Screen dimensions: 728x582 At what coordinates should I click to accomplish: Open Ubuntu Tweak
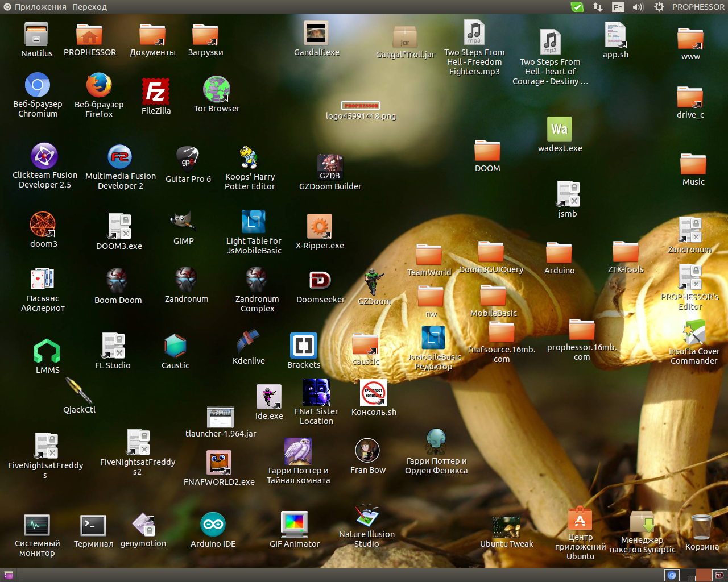[x=506, y=527]
